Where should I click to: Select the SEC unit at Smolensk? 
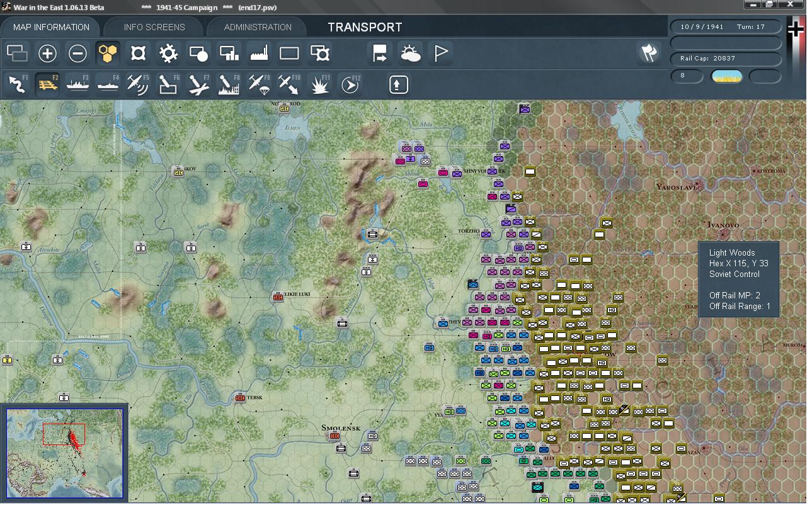click(x=335, y=436)
